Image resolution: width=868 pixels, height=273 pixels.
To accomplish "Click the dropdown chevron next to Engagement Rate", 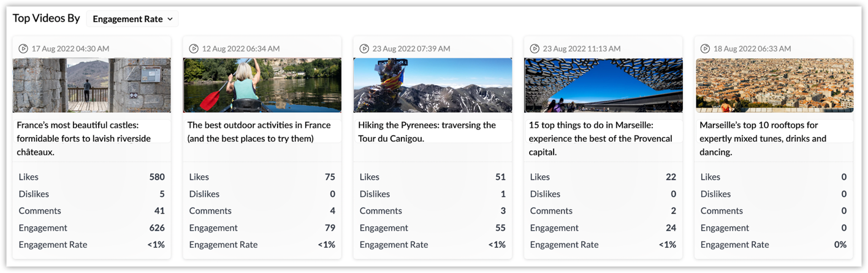I will [x=170, y=19].
